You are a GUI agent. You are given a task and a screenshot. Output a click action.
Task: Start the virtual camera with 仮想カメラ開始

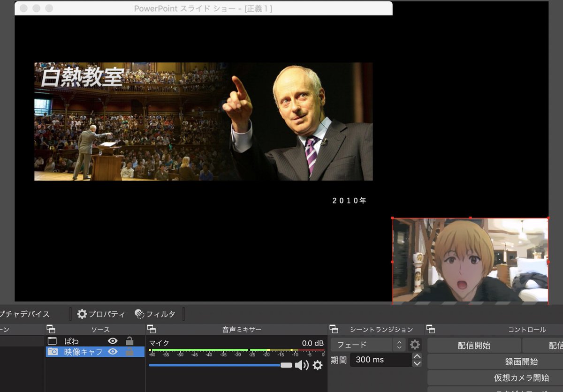point(522,377)
